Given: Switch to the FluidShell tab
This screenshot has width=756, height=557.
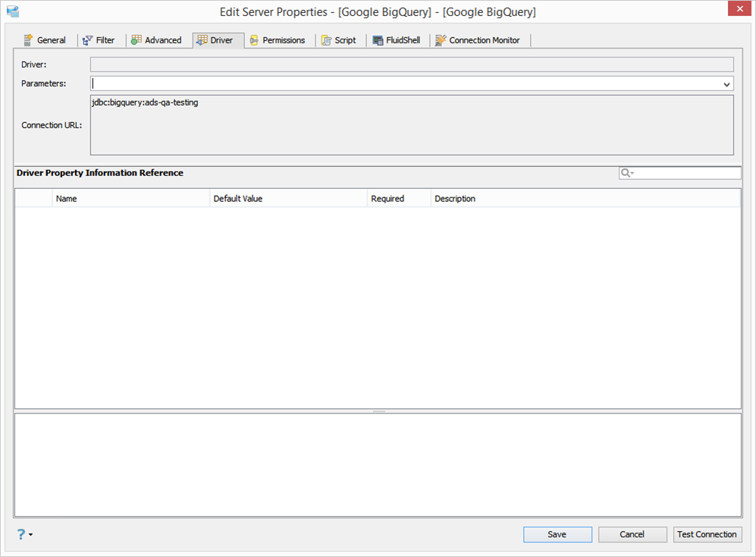Looking at the screenshot, I should point(397,40).
